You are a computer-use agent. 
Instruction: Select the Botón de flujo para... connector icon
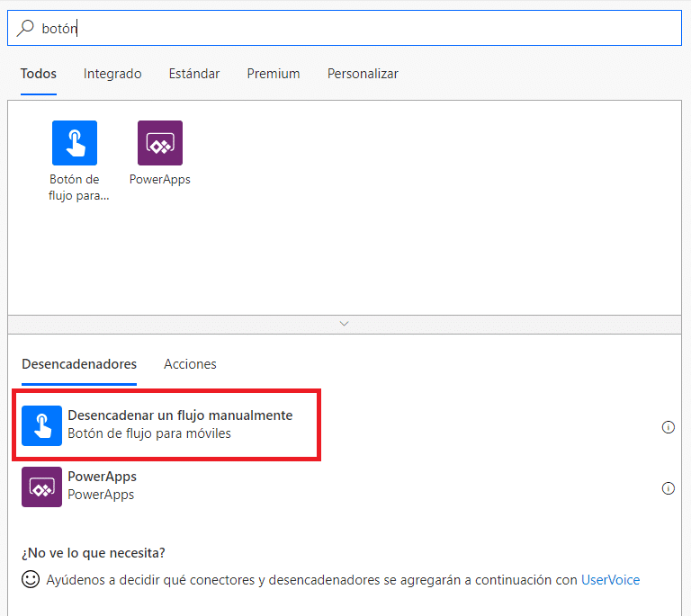point(75,143)
